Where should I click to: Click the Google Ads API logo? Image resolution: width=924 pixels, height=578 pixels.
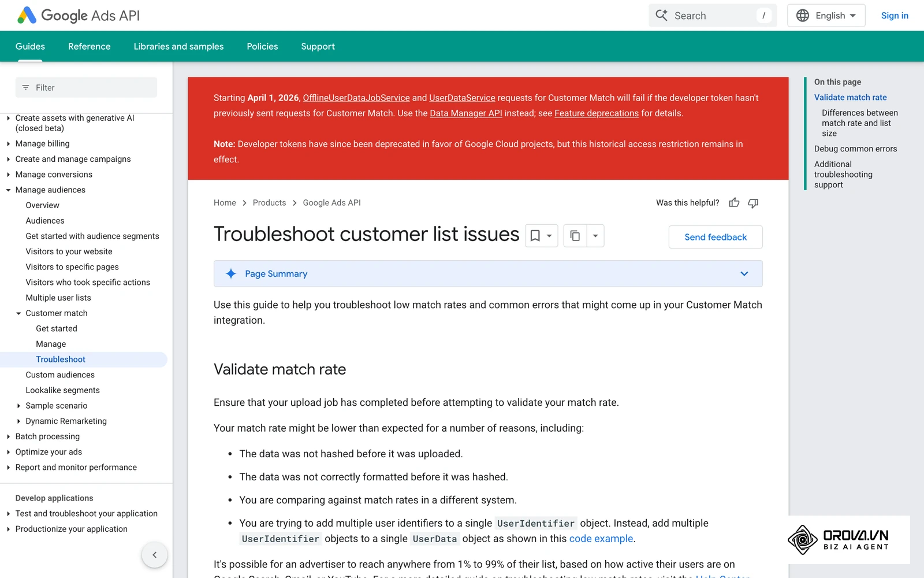click(79, 16)
